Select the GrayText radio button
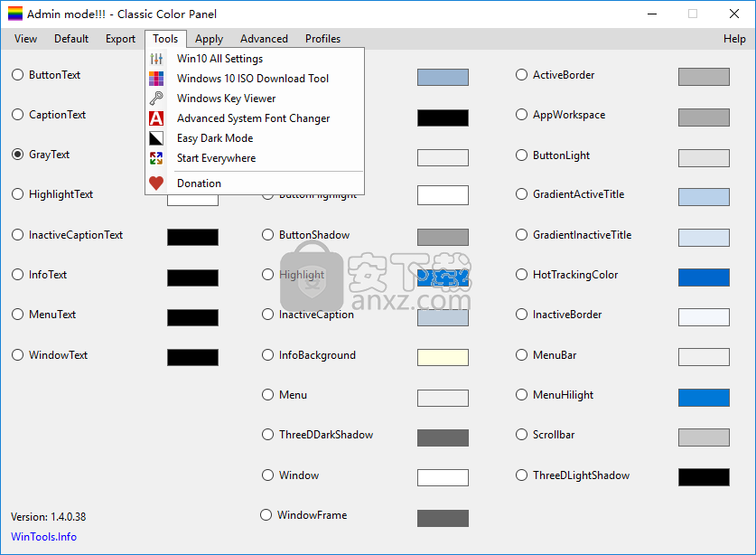Image resolution: width=756 pixels, height=555 pixels. pos(18,155)
